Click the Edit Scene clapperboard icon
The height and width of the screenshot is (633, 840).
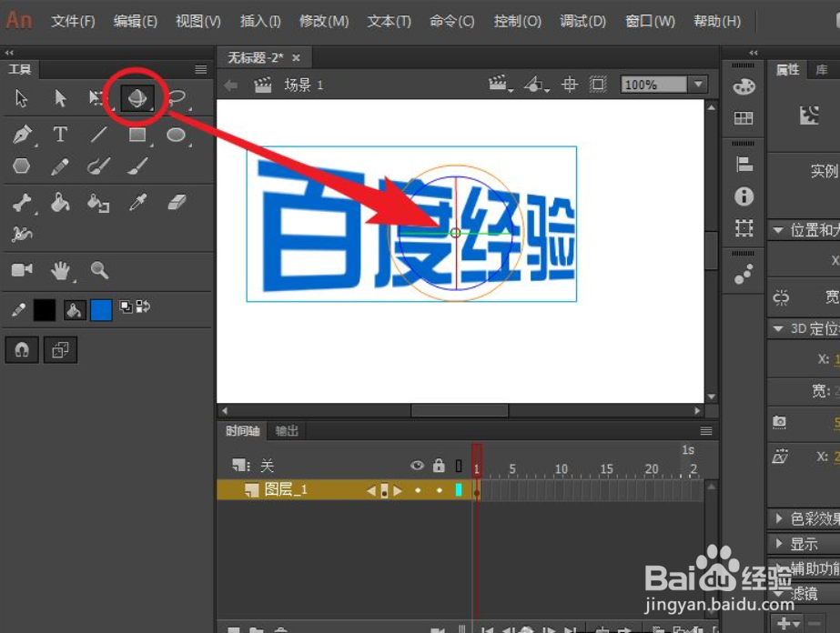[x=498, y=84]
